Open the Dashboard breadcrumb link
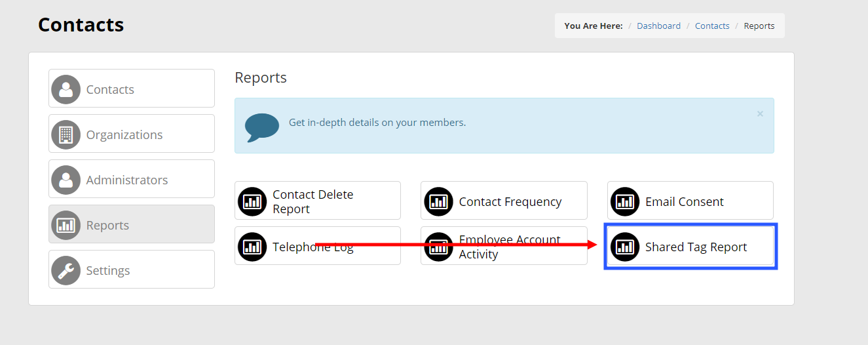This screenshot has height=345, width=868. pyautogui.click(x=658, y=26)
